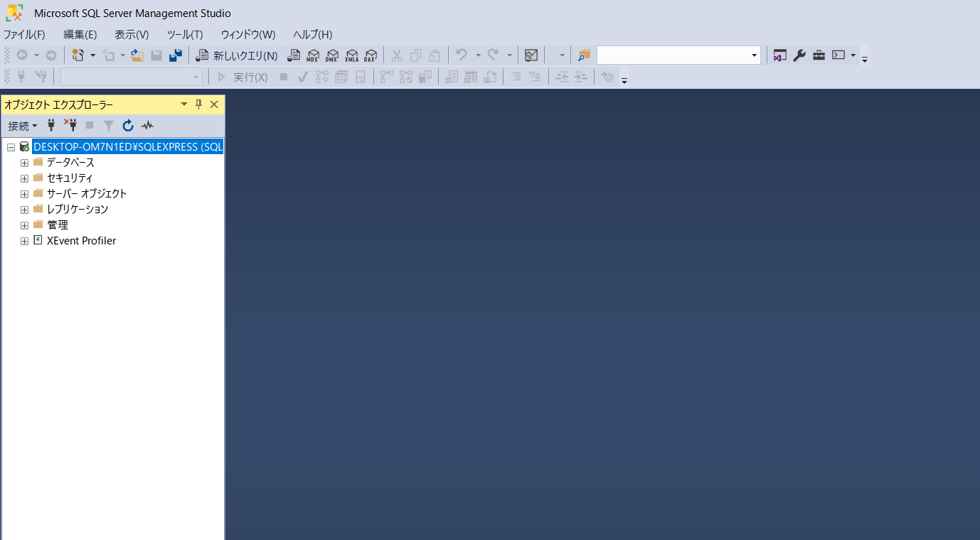Click the Parse checkmark icon
The image size is (980, 540).
[302, 77]
